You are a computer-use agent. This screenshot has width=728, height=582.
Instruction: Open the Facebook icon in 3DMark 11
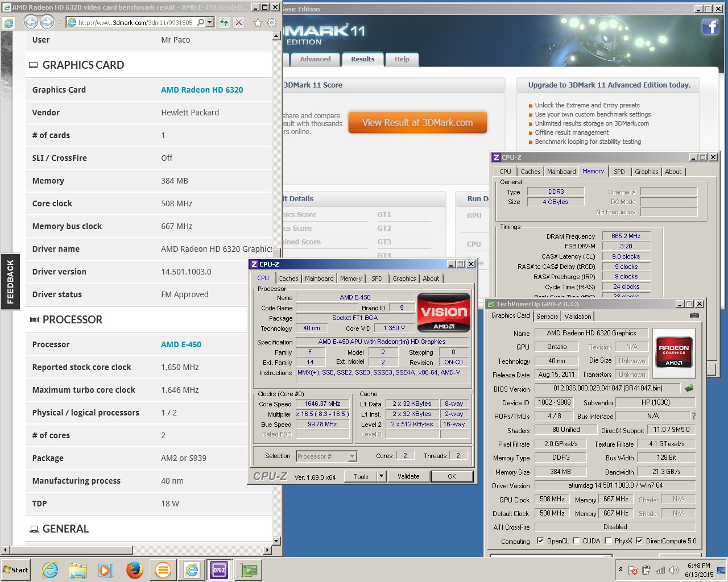pos(710,26)
